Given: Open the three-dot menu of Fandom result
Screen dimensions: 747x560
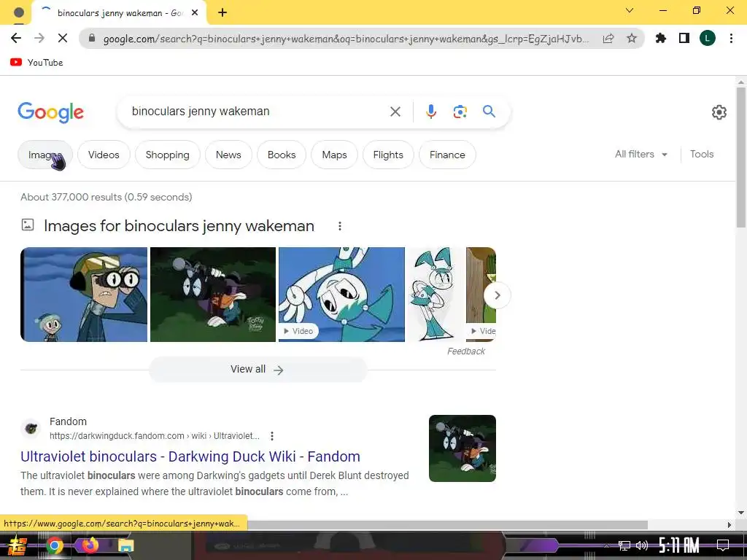Looking at the screenshot, I should point(272,436).
